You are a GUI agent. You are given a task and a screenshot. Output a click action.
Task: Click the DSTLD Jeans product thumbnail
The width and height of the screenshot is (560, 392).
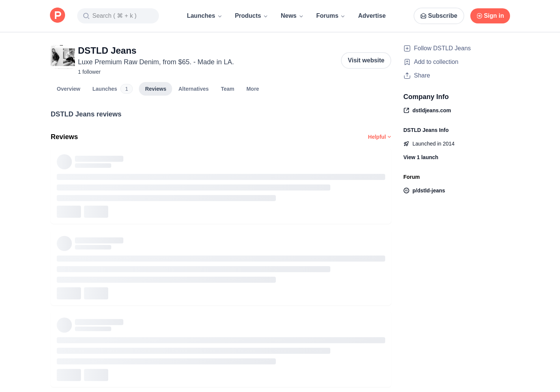pos(63,57)
